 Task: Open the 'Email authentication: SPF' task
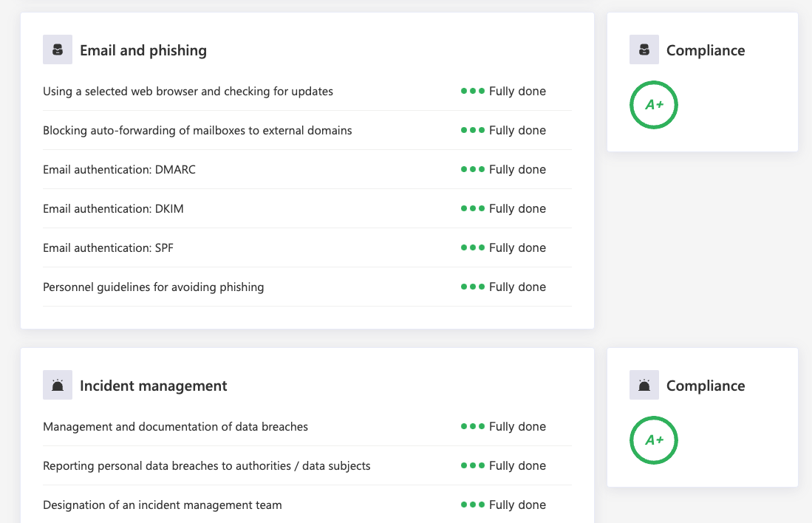108,248
